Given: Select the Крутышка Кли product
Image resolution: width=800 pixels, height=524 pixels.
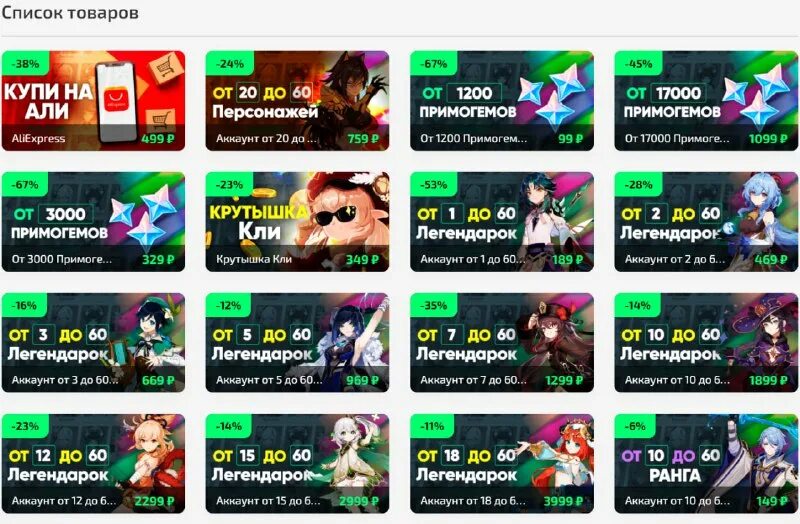Looking at the screenshot, I should [x=297, y=221].
